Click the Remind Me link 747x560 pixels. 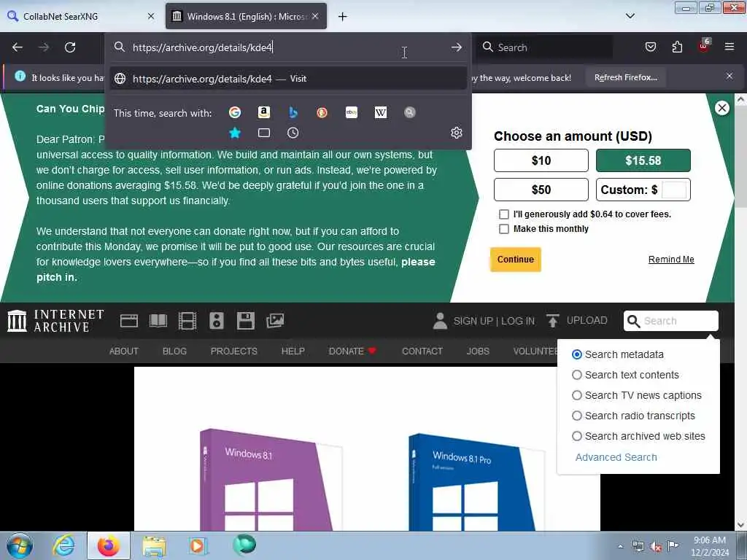tap(671, 260)
